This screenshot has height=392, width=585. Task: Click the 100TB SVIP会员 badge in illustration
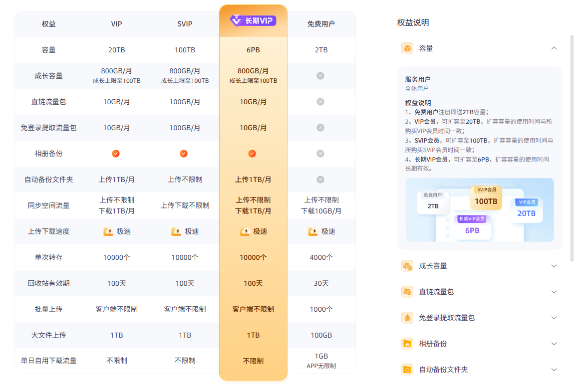point(485,197)
